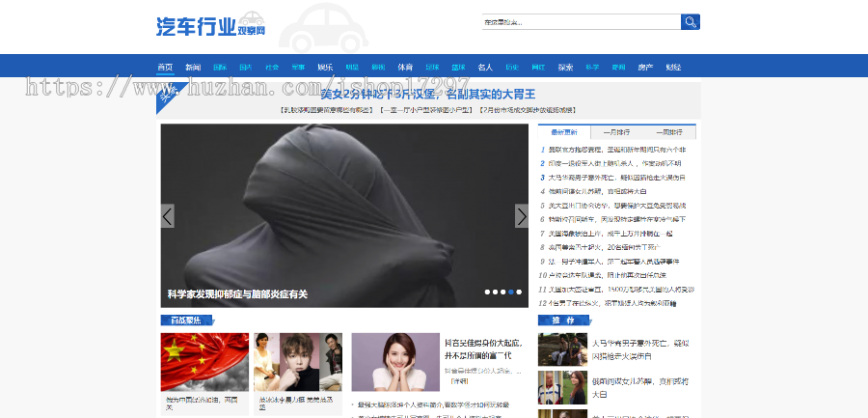Open the 军事 navigation item

tap(298, 67)
